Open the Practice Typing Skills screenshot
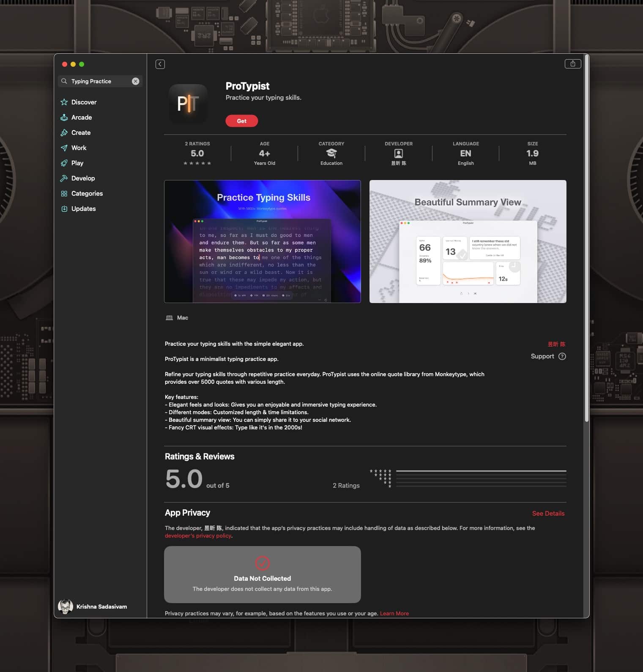This screenshot has height=672, width=643. [262, 241]
